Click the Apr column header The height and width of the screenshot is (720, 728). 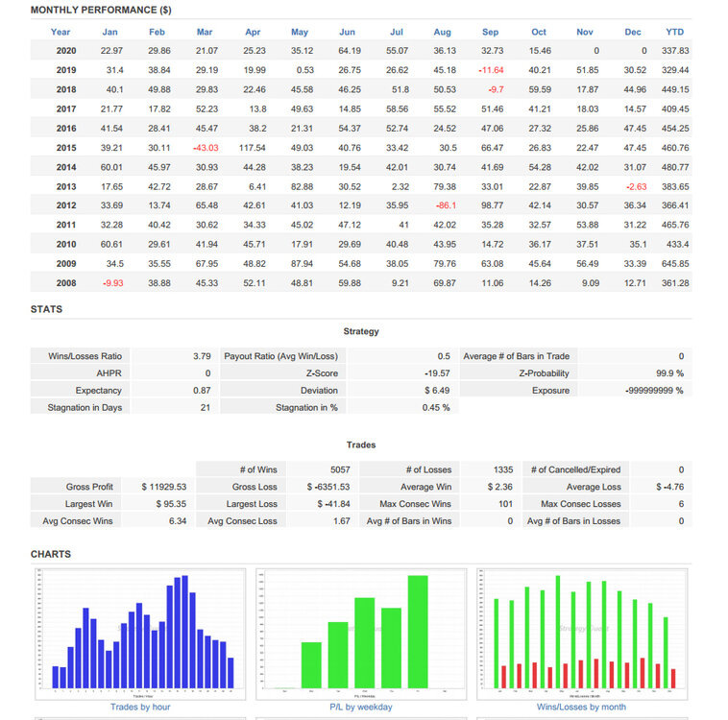253,32
